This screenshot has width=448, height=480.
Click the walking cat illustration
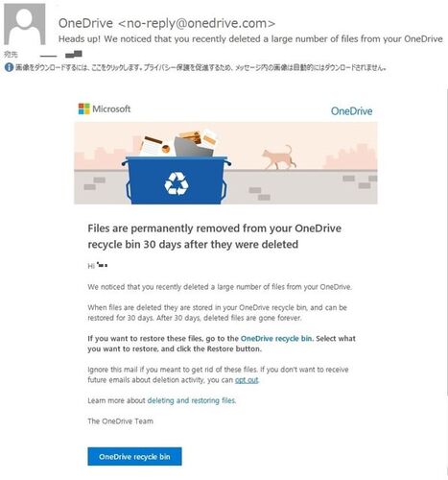(277, 156)
